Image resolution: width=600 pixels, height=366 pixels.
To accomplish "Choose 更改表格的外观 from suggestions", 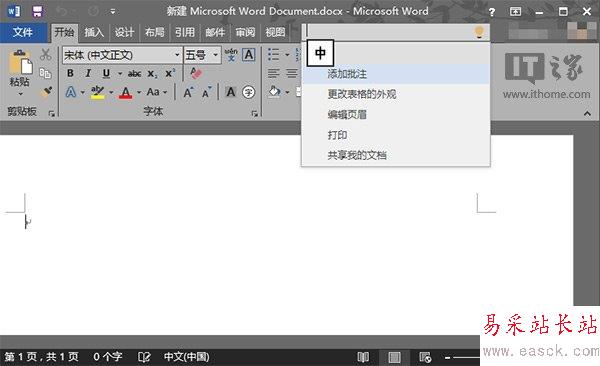I will (396, 94).
